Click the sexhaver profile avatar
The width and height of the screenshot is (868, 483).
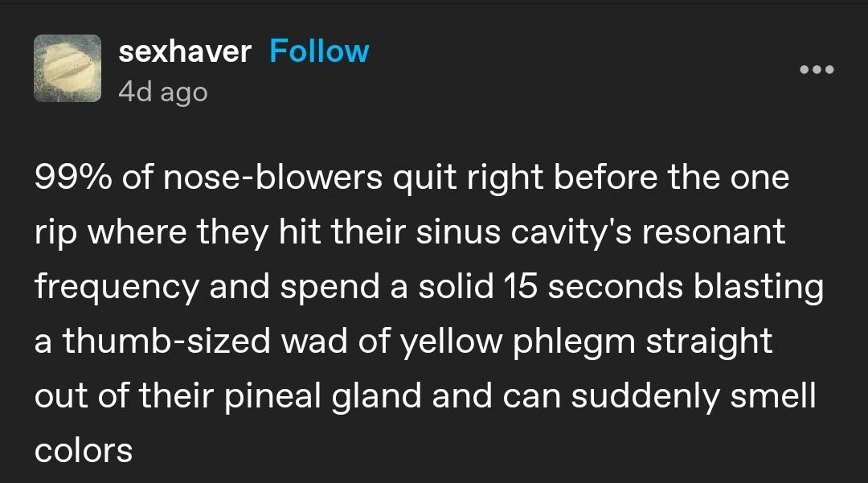(x=68, y=68)
